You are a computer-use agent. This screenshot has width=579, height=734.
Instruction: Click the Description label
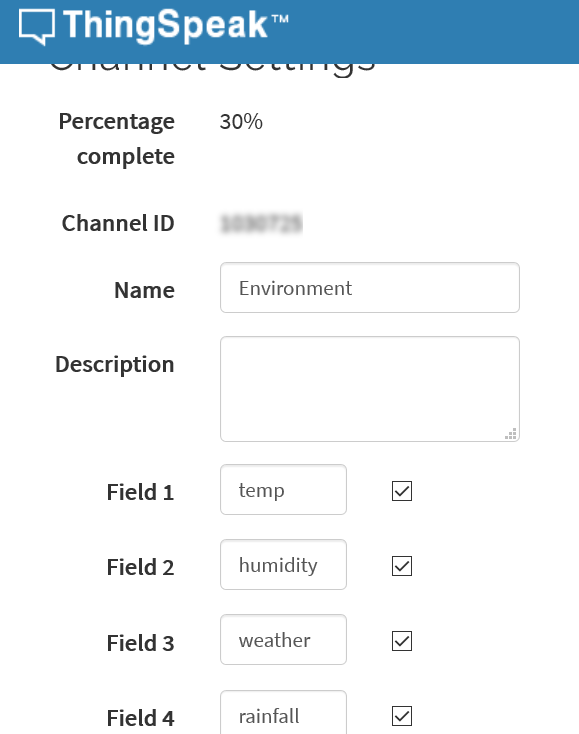115,364
